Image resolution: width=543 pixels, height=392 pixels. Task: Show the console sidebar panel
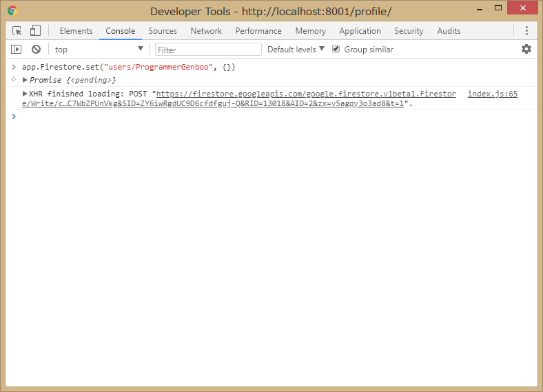pyautogui.click(x=17, y=50)
